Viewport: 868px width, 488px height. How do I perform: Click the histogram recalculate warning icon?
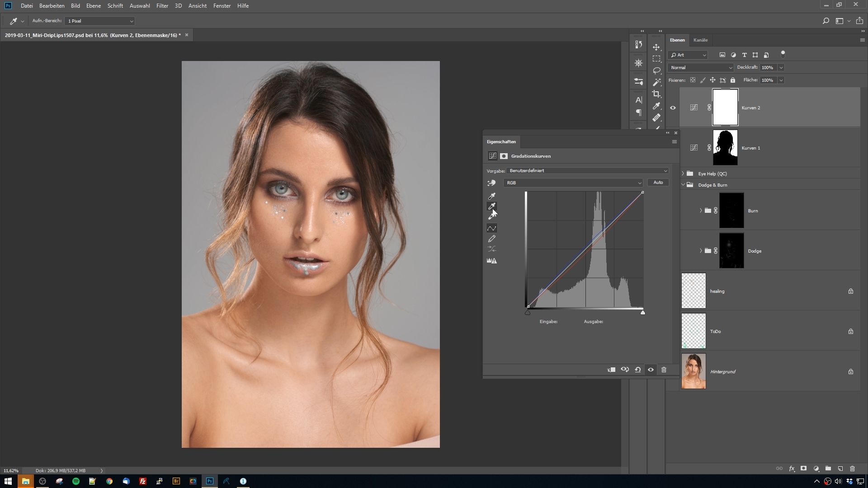492,261
